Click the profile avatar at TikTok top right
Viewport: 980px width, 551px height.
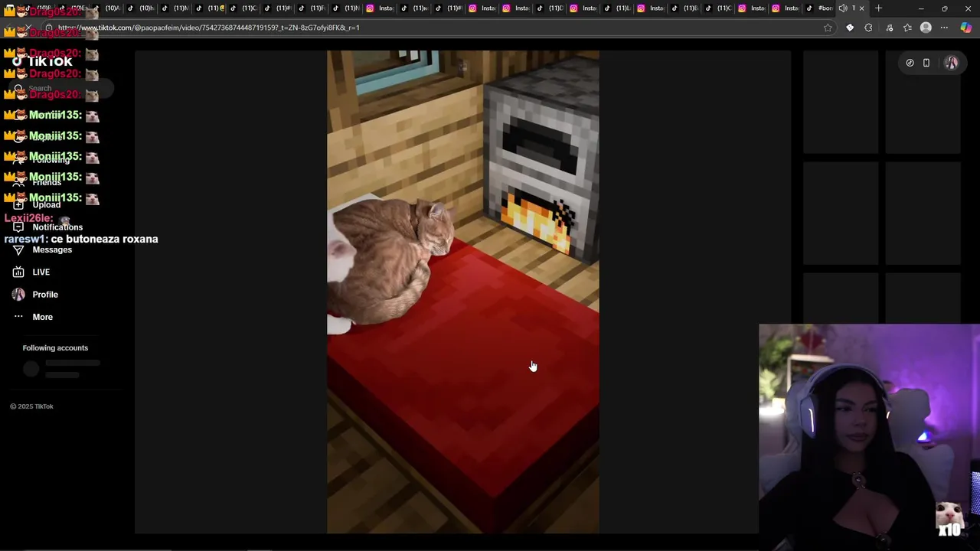[x=951, y=63]
